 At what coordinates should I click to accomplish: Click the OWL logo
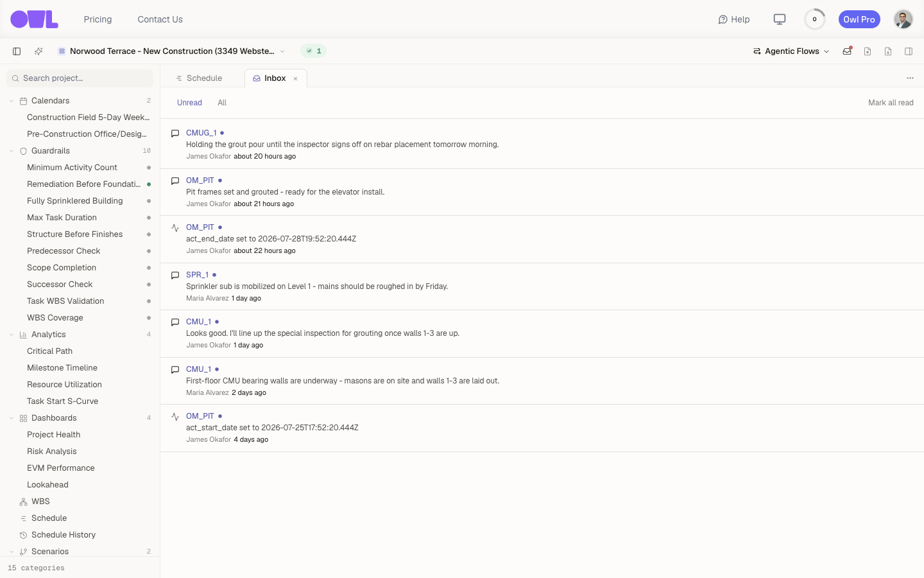coord(34,19)
